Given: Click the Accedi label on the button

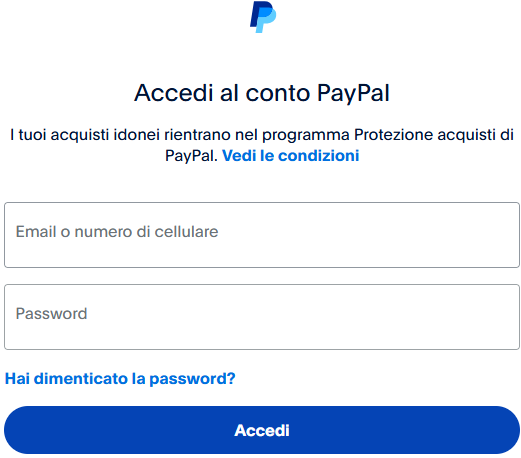Looking at the screenshot, I should point(262,430).
